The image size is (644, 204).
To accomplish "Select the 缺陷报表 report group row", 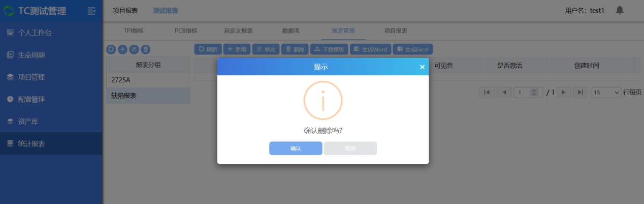I will point(148,95).
